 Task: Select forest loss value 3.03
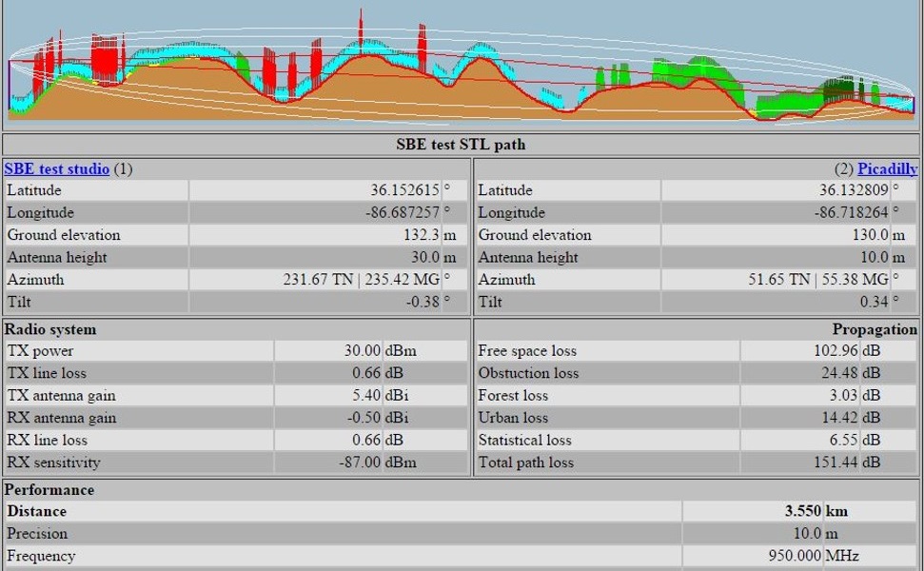[x=844, y=395]
